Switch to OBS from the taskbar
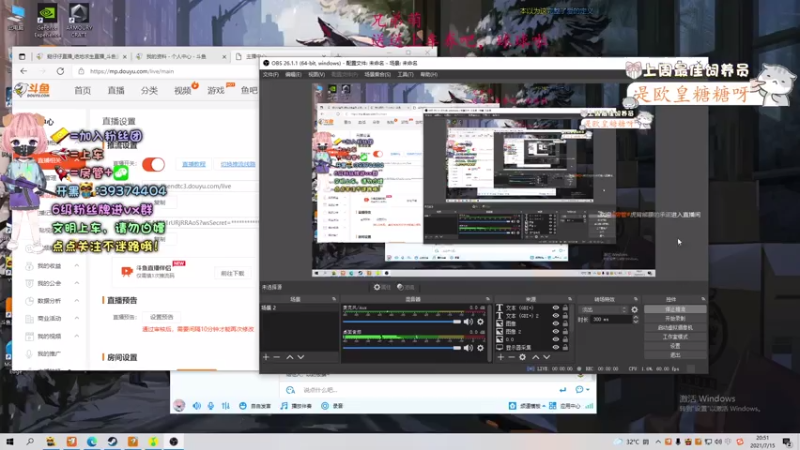The width and height of the screenshot is (800, 450). pyautogui.click(x=173, y=441)
